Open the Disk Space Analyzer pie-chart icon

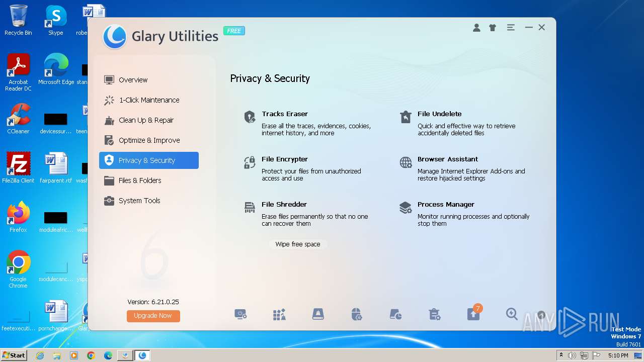click(395, 315)
